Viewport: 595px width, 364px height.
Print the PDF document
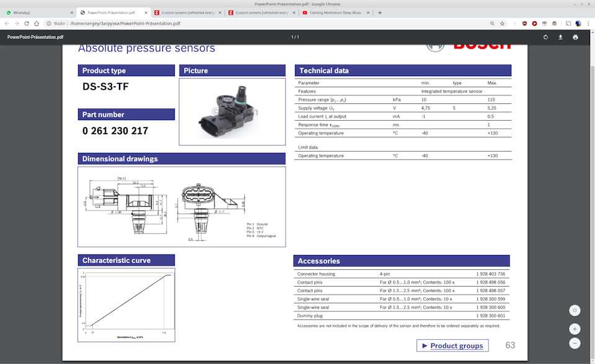[x=575, y=37]
